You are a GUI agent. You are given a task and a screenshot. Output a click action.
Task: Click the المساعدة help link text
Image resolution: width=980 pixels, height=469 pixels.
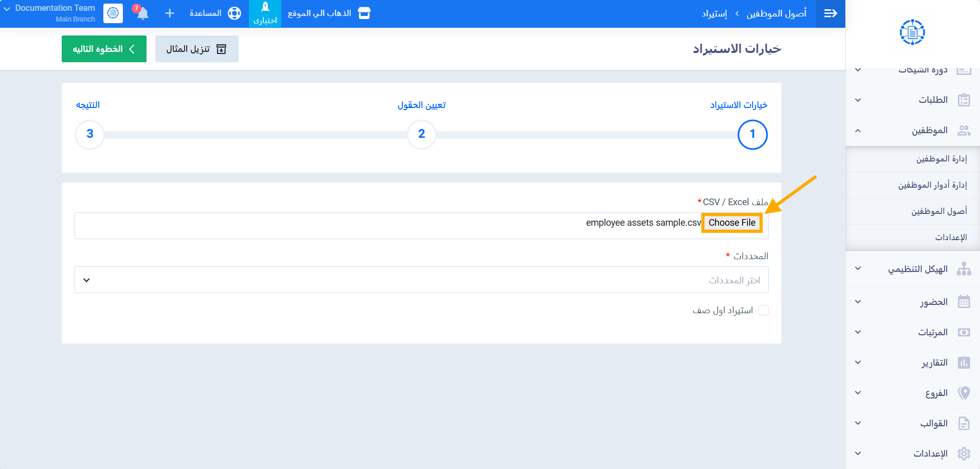[205, 13]
